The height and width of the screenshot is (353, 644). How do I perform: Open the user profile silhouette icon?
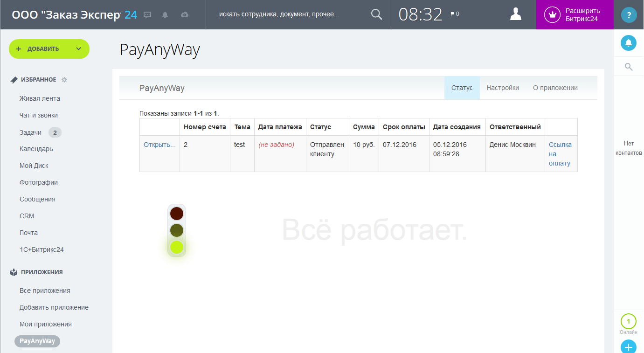[x=515, y=14]
